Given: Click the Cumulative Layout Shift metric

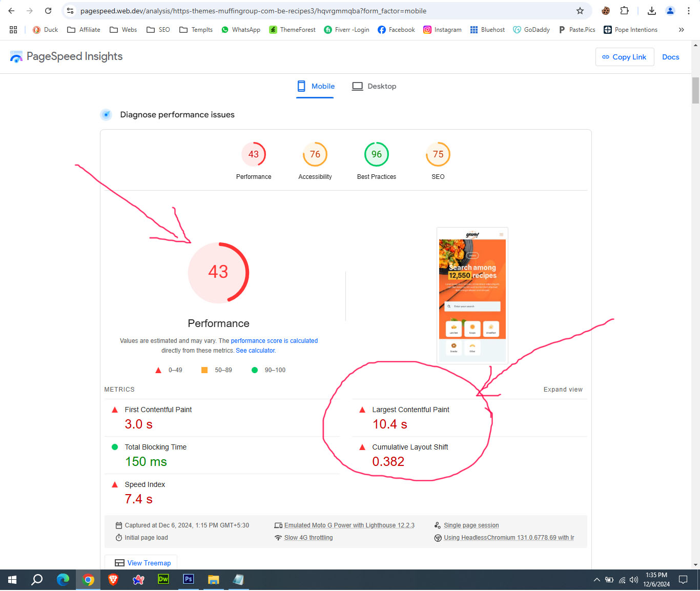Looking at the screenshot, I should (x=469, y=455).
